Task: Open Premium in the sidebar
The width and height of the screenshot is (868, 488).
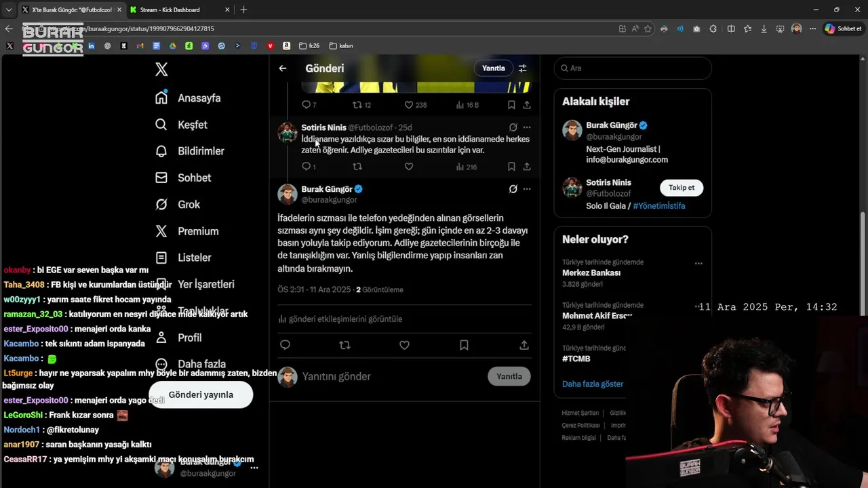Action: [186, 231]
